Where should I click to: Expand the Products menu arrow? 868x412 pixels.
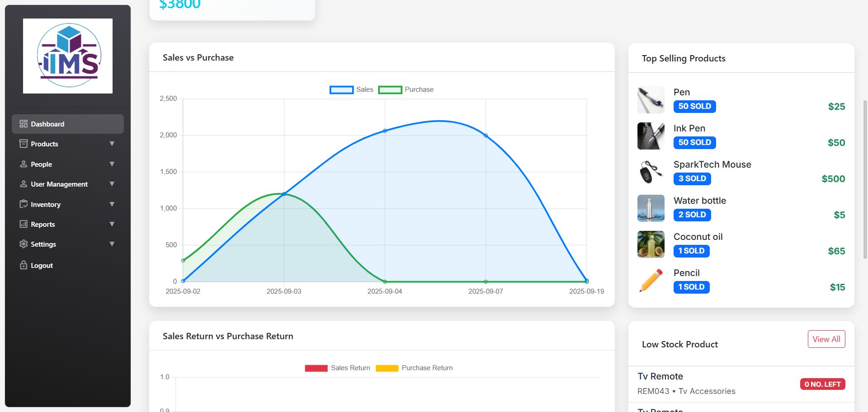pyautogui.click(x=112, y=144)
